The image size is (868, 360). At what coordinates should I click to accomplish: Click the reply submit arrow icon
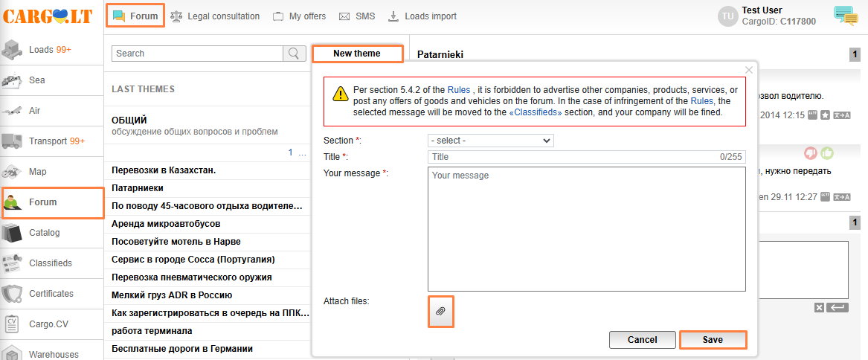(x=837, y=308)
